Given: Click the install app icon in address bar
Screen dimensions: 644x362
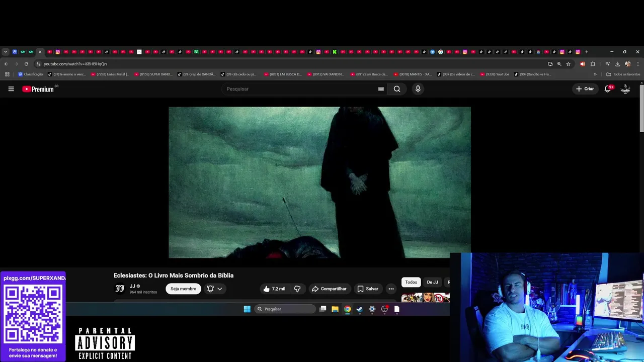Looking at the screenshot, I should (550, 64).
